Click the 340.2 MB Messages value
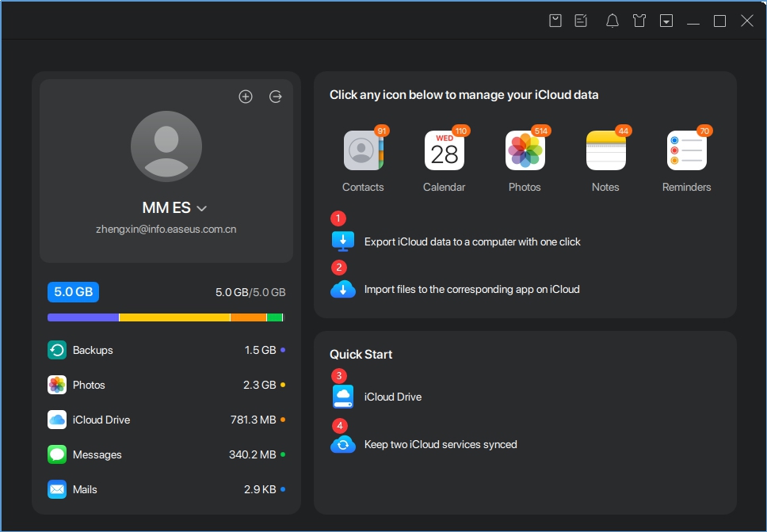 click(253, 455)
